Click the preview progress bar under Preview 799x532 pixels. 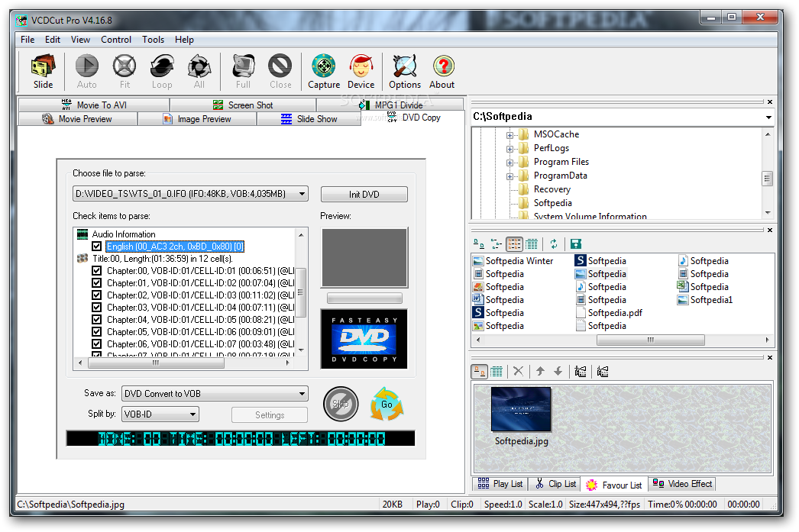[364, 298]
